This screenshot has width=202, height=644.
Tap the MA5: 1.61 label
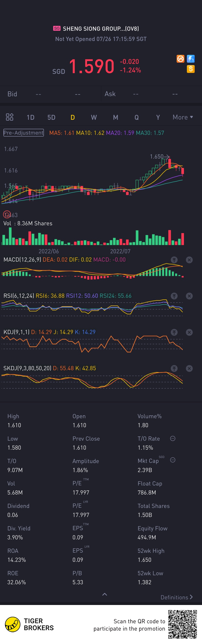tap(62, 133)
